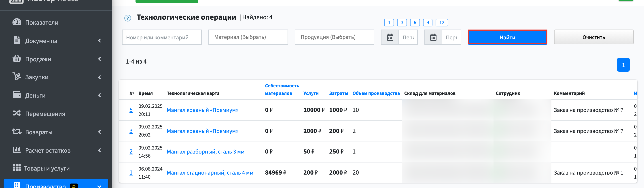This screenshot has width=644, height=188.
Task: Expand the Документы menu chevron
Action: (x=100, y=41)
